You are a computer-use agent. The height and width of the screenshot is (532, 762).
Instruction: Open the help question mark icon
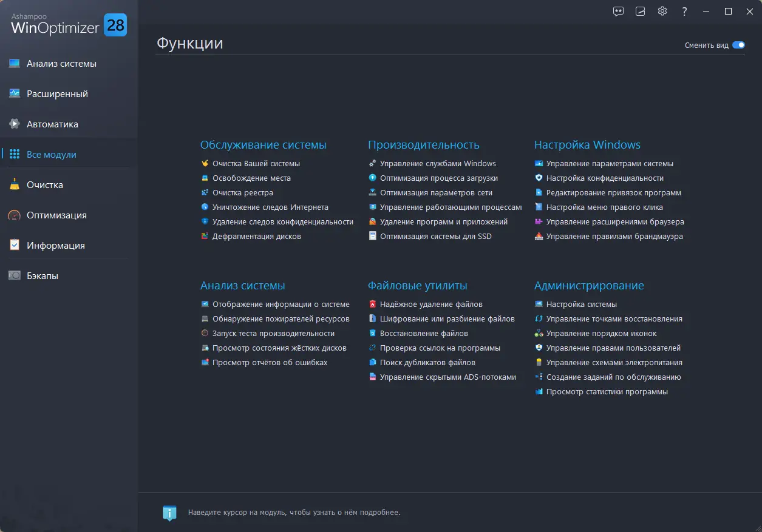[684, 11]
